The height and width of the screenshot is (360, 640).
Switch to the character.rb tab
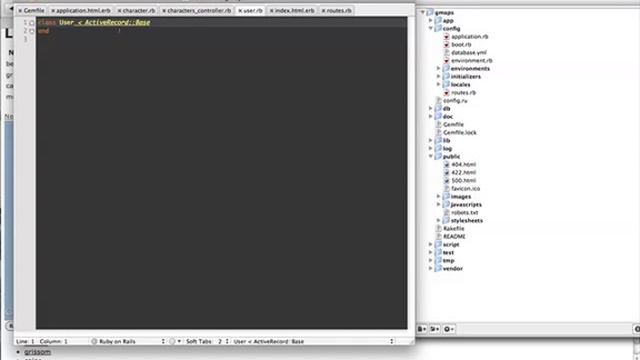pyautogui.click(x=136, y=11)
